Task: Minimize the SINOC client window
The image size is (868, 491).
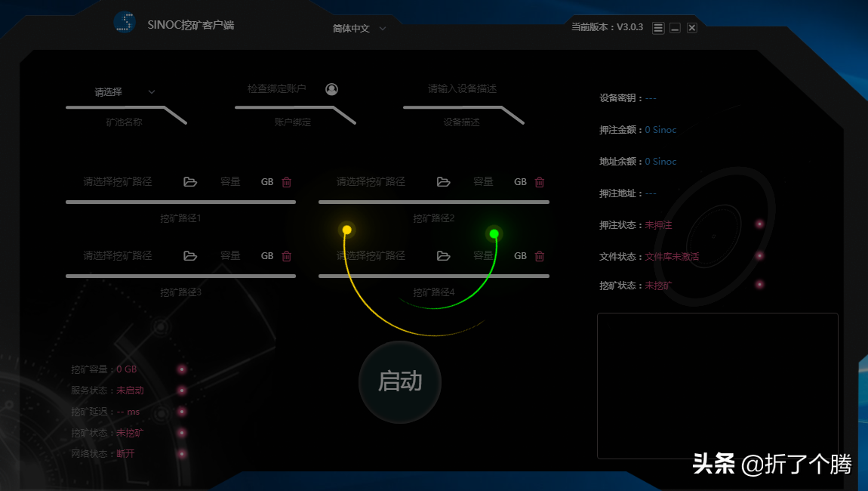Action: point(675,28)
